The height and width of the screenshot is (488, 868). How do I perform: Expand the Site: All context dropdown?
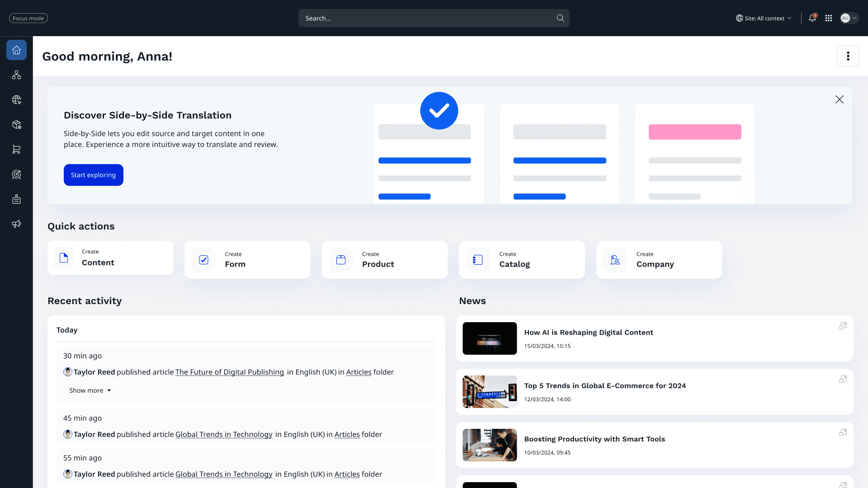coord(764,18)
